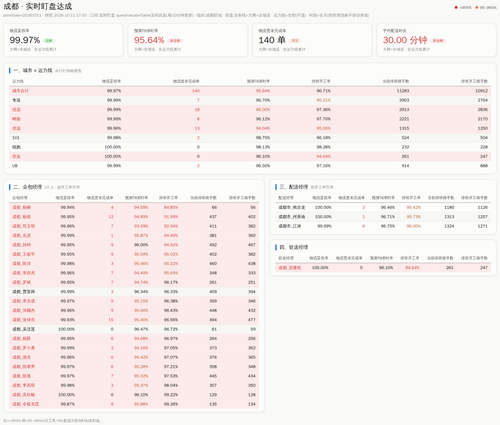Click the orange legend dot for 95~96%
The width and height of the screenshot is (500, 425).
point(477,7)
